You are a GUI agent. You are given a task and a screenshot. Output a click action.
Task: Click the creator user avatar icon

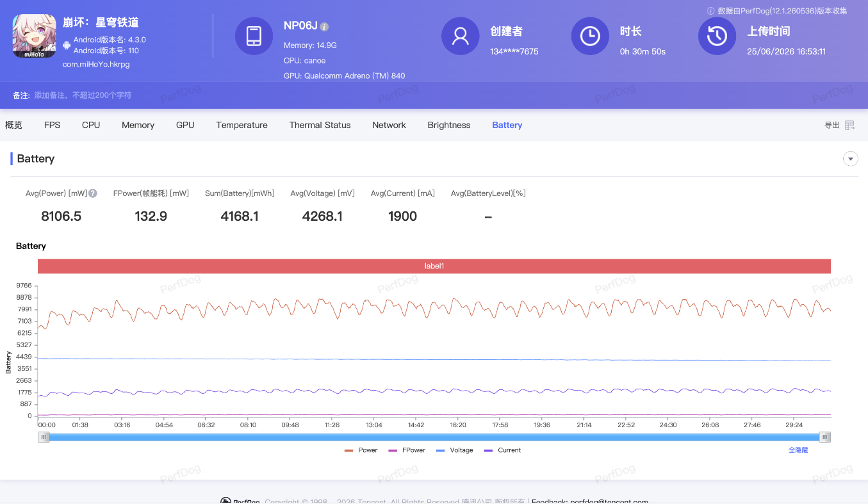[x=461, y=36]
